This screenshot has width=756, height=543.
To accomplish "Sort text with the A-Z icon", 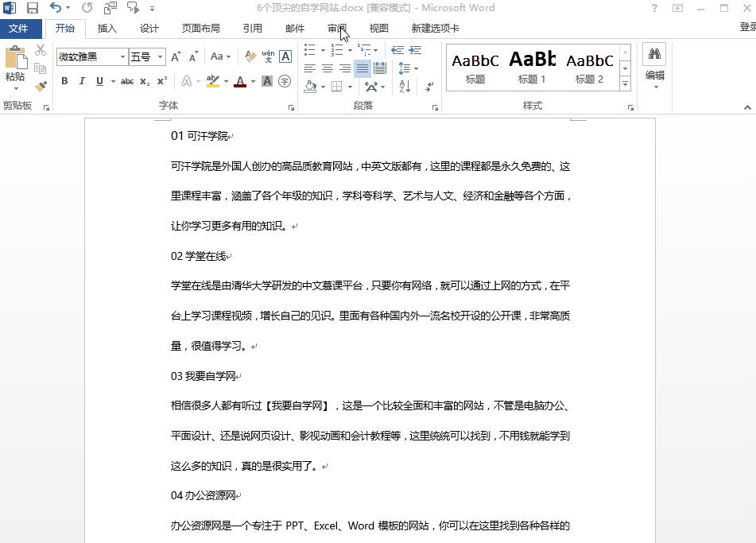I will [x=405, y=87].
